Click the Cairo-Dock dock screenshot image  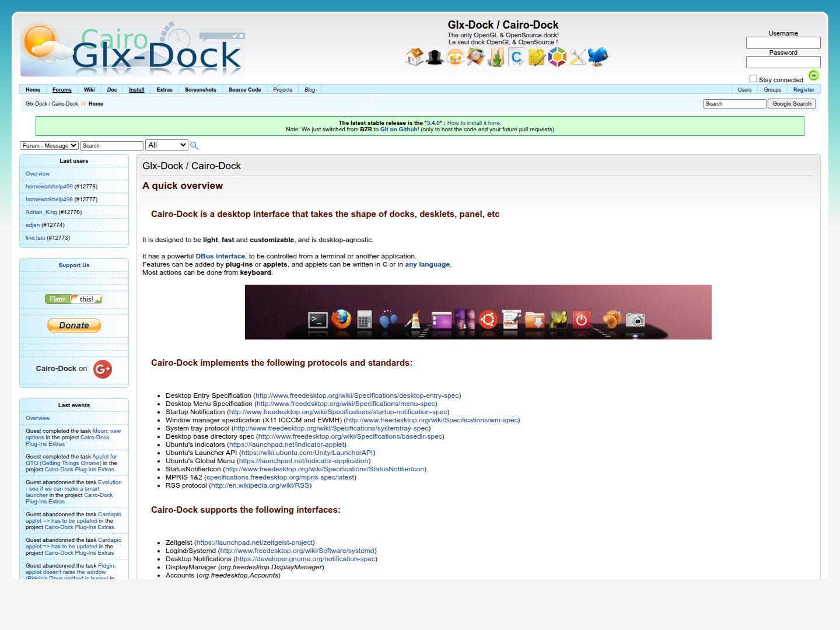pyautogui.click(x=478, y=312)
